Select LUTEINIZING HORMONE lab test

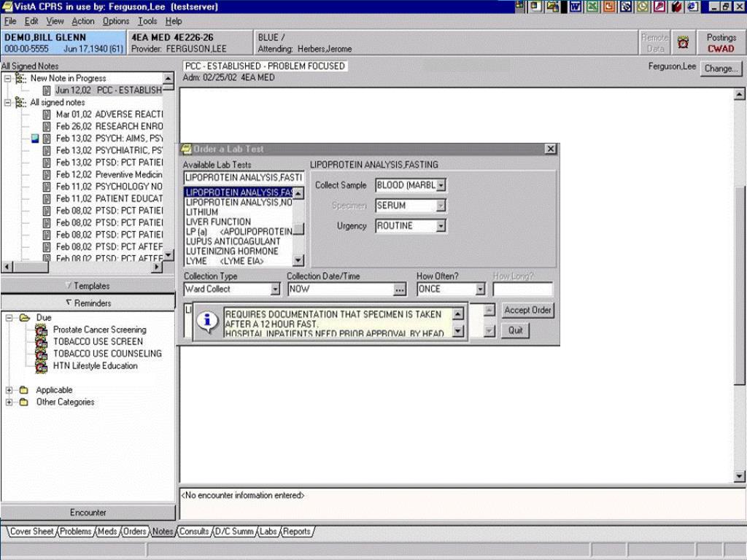point(232,252)
